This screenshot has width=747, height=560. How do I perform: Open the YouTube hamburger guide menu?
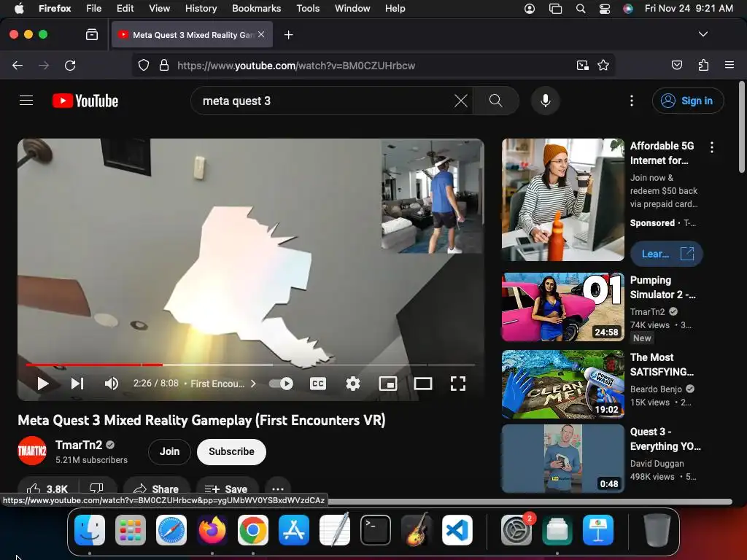tap(26, 101)
